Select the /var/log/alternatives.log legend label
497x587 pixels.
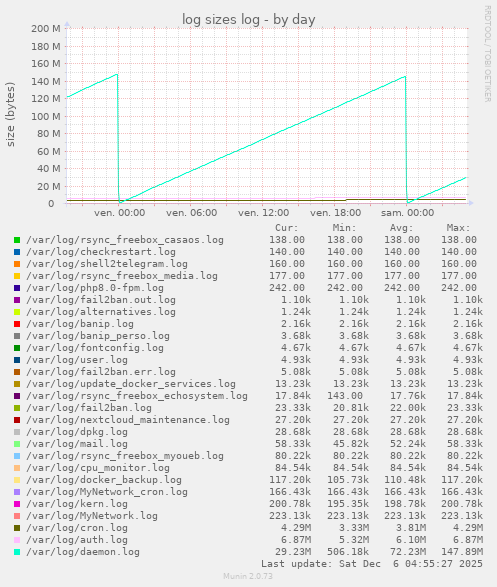(101, 312)
